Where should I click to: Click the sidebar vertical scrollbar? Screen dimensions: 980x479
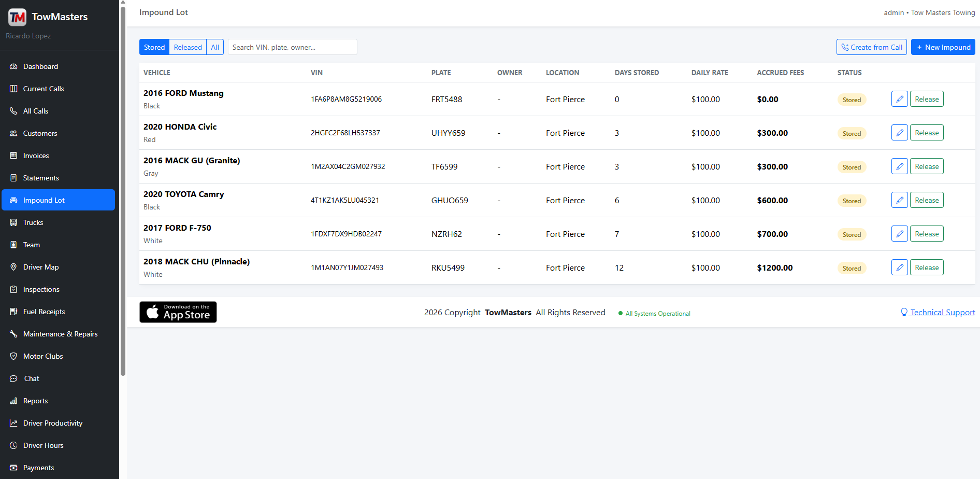click(123, 190)
